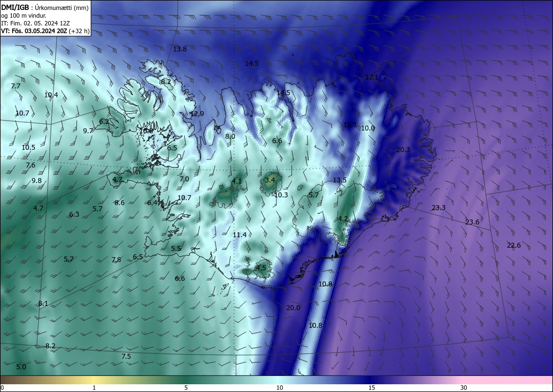The image size is (553, 392).
Task: Click the 10.5 value label on the map
Action: pos(28,148)
